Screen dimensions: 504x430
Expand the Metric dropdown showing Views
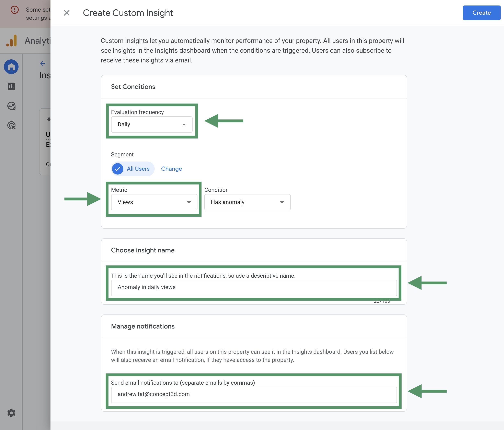pyautogui.click(x=154, y=202)
